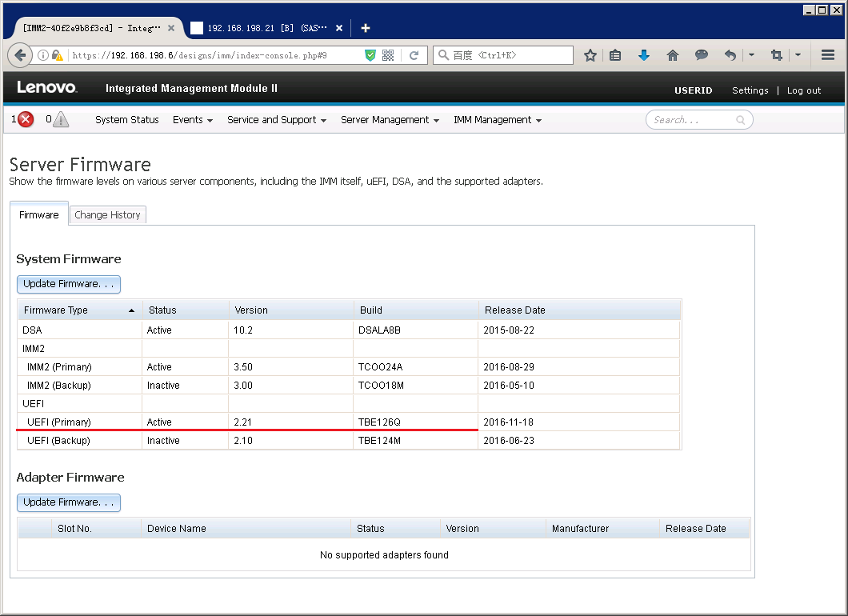This screenshot has width=848, height=616.
Task: Open the Service and Support menu
Action: click(x=276, y=120)
